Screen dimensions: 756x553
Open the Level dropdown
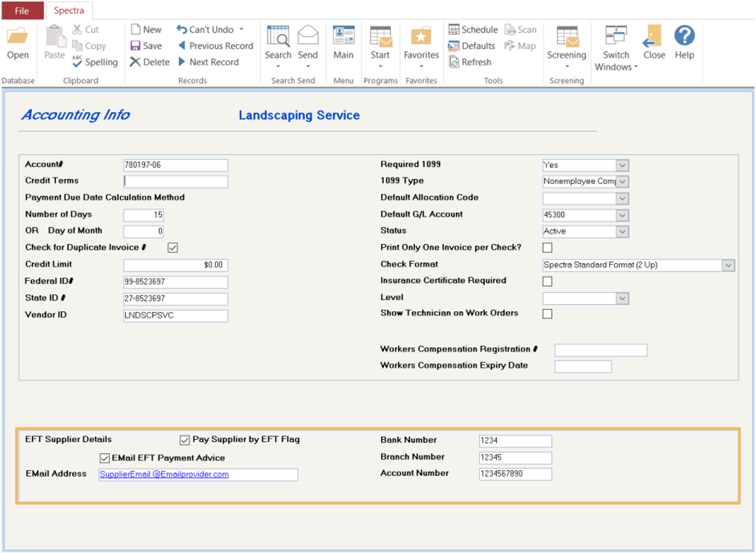[x=623, y=298]
